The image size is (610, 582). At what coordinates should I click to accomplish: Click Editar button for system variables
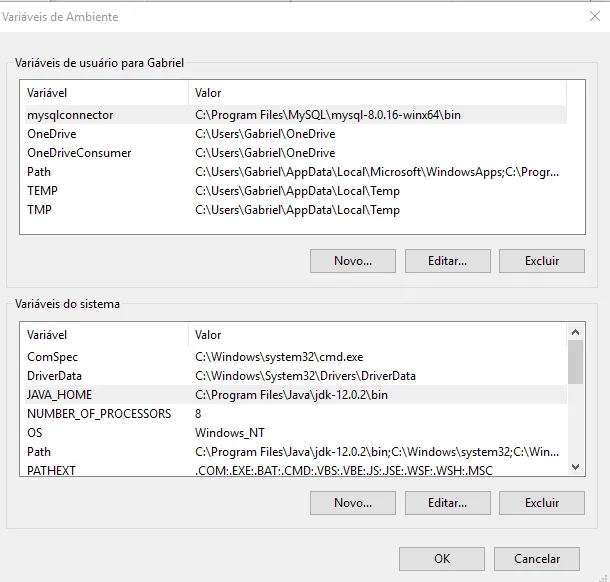447,503
